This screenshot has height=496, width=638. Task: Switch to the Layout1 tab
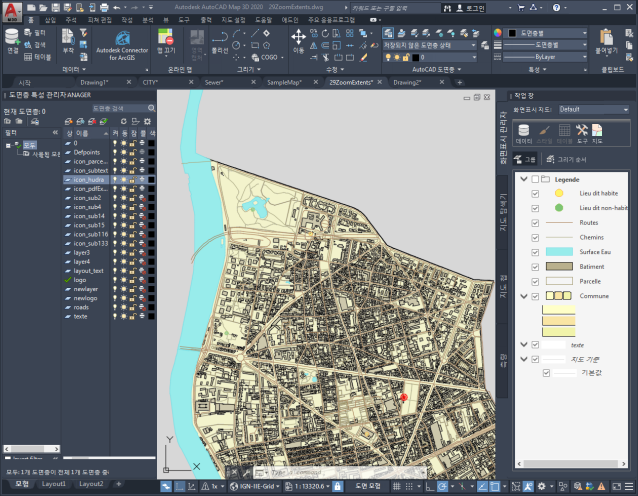(x=54, y=484)
